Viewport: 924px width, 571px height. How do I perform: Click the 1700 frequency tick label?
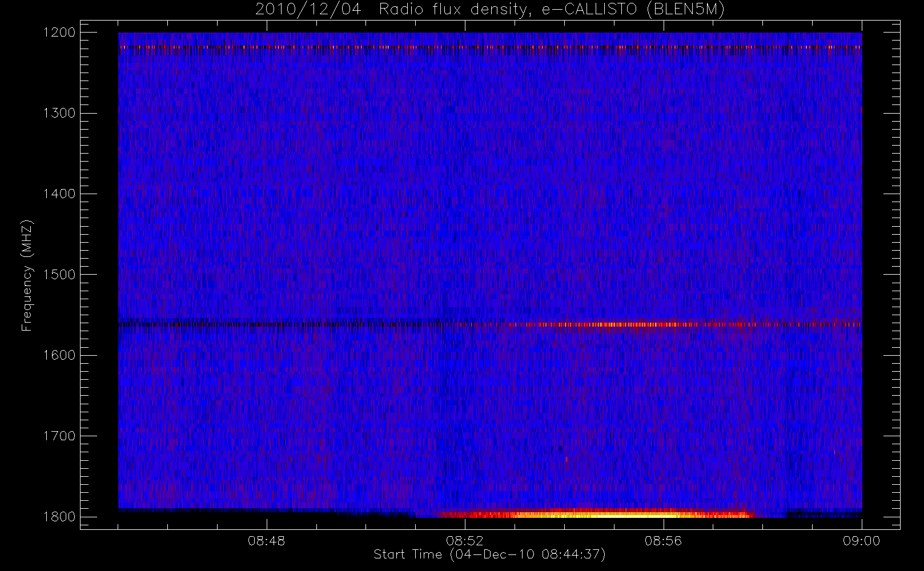[x=59, y=436]
